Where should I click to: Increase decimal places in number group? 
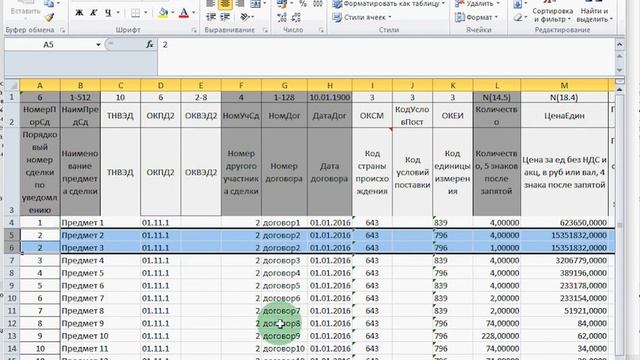tap(282, 17)
